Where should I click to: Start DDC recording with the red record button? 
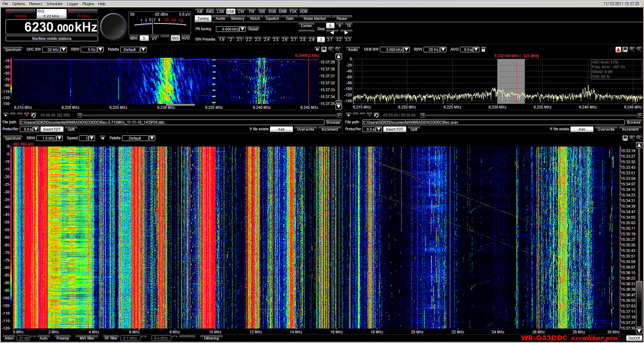coord(26,115)
